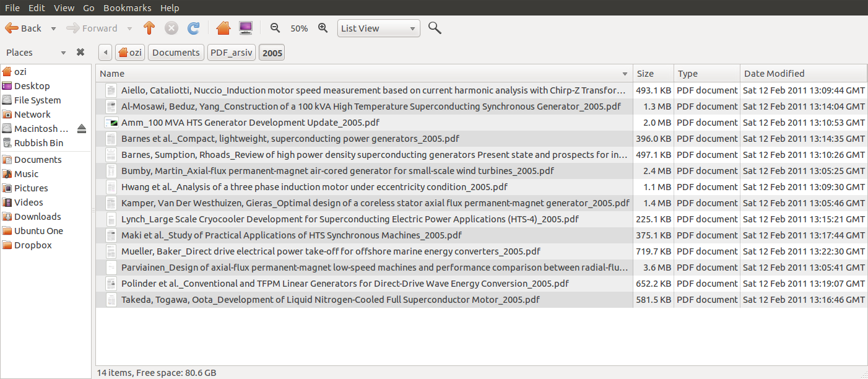Click the Computer icon in toolbar
The height and width of the screenshot is (379, 868).
coord(246,28)
